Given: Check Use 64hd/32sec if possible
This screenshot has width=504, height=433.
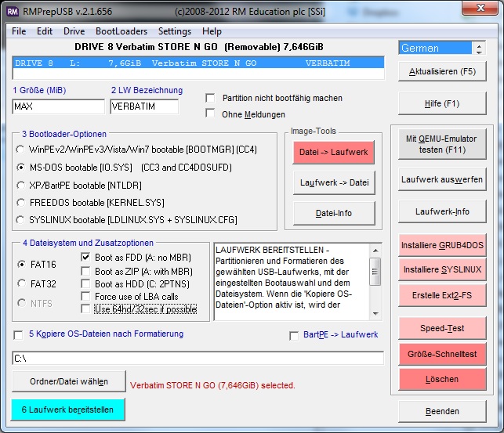Looking at the screenshot, I should tap(85, 309).
